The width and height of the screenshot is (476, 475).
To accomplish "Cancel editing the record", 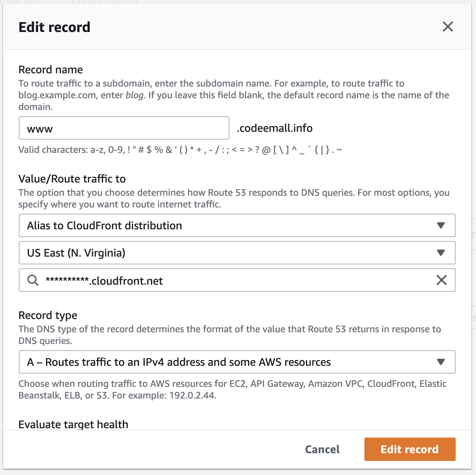I will tap(322, 449).
